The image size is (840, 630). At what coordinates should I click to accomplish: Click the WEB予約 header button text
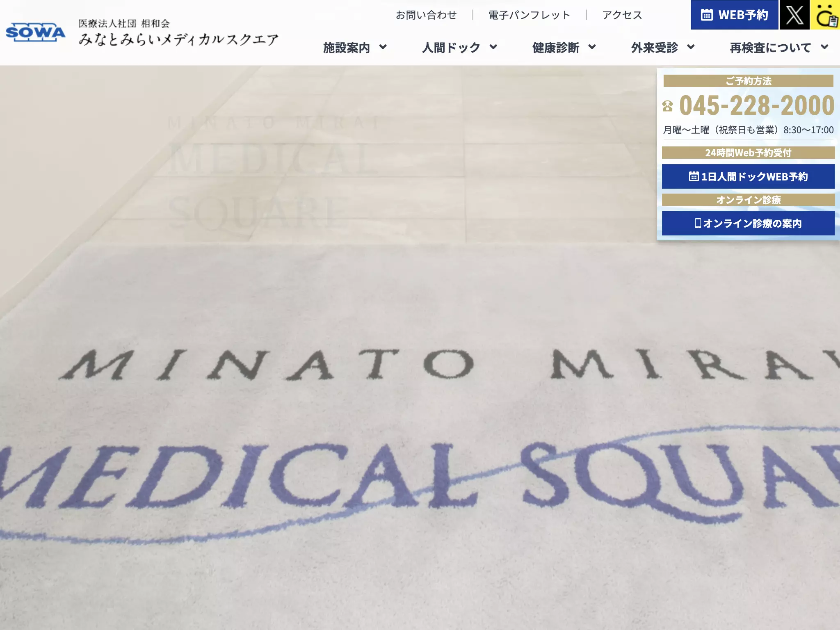743,15
